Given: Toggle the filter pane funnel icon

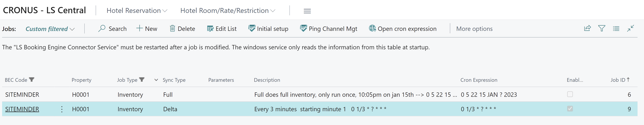Looking at the screenshot, I should [602, 28].
